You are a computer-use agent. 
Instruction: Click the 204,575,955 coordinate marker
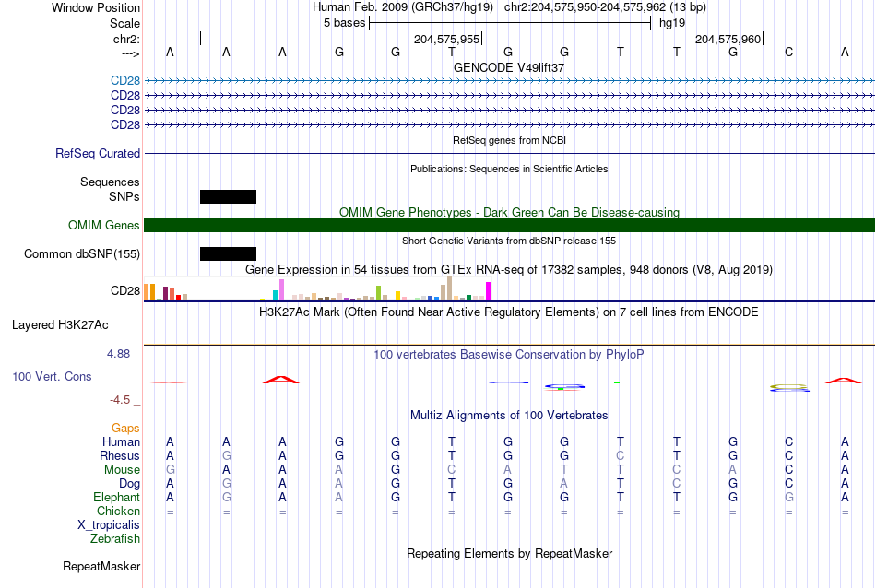(x=447, y=39)
